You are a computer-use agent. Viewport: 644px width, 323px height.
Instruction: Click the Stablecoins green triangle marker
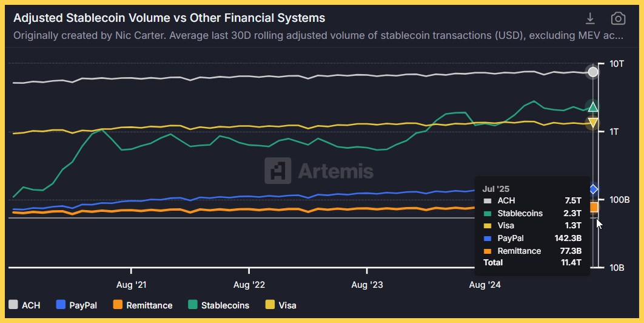[593, 107]
